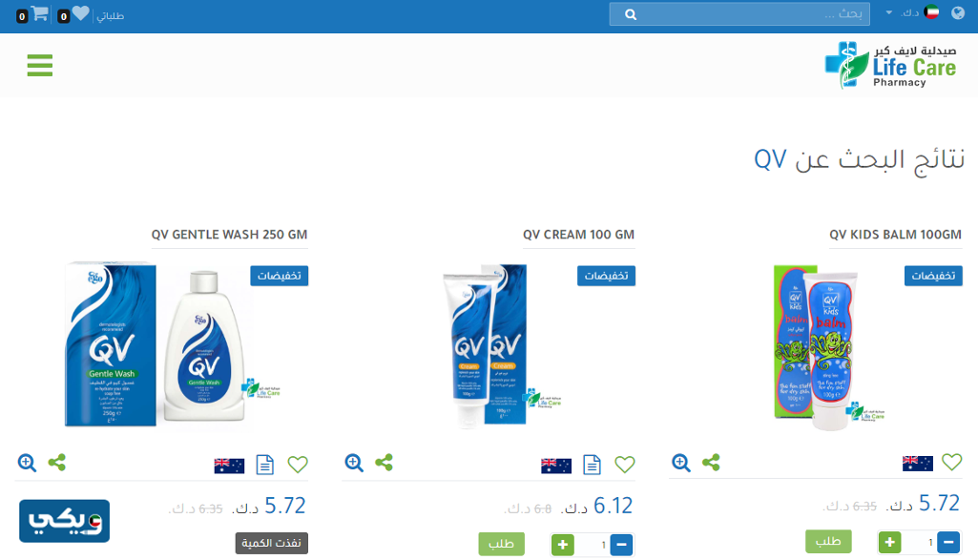Share the QV Cream 100 GM product
This screenshot has width=978, height=560.
coord(384,463)
